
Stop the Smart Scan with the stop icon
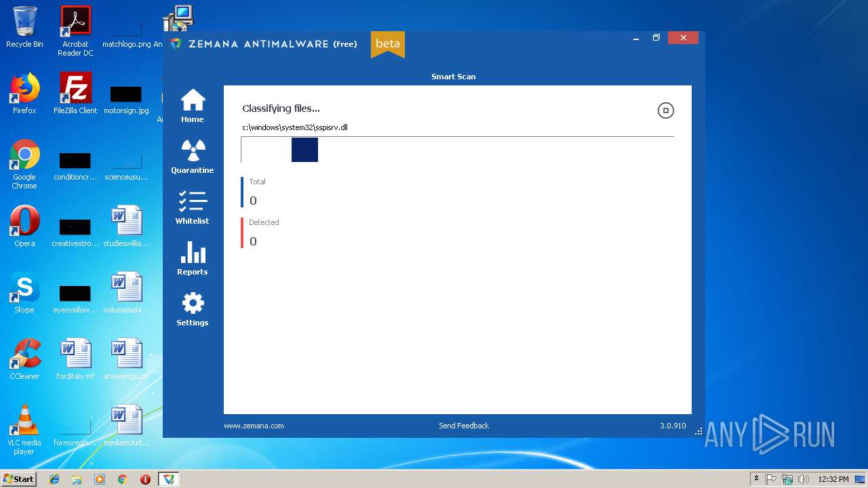pos(666,110)
